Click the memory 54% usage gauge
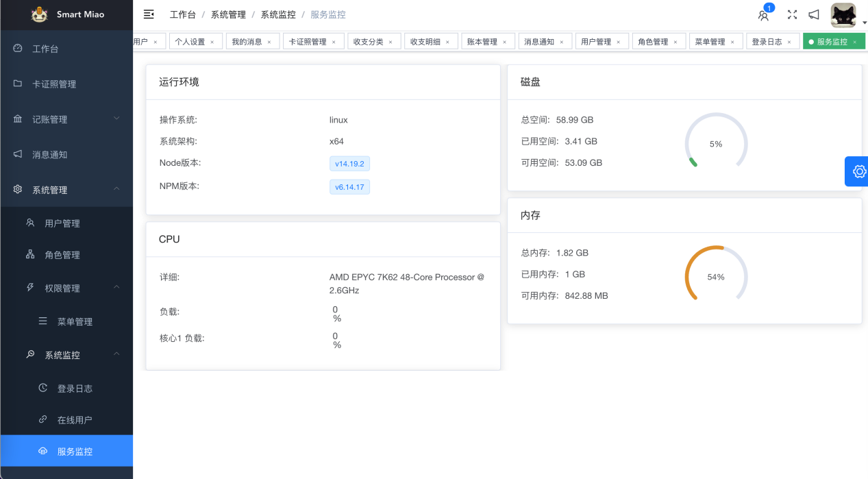Image resolution: width=868 pixels, height=479 pixels. point(716,277)
